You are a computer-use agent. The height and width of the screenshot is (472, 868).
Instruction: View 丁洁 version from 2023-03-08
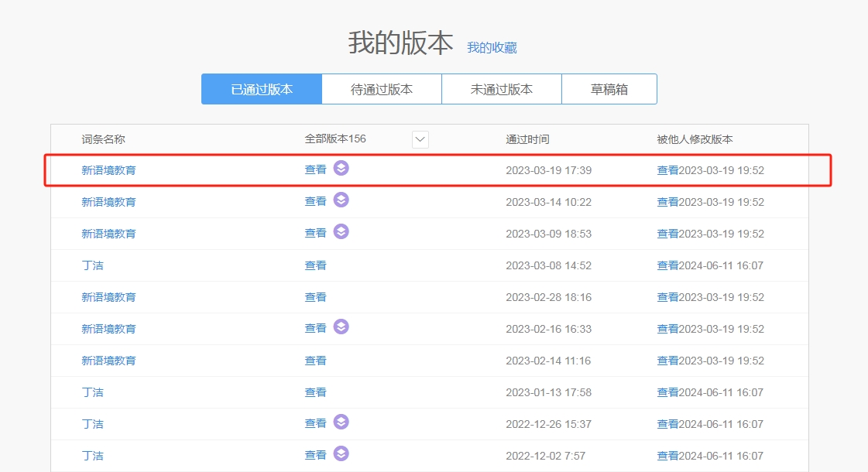pyautogui.click(x=315, y=264)
